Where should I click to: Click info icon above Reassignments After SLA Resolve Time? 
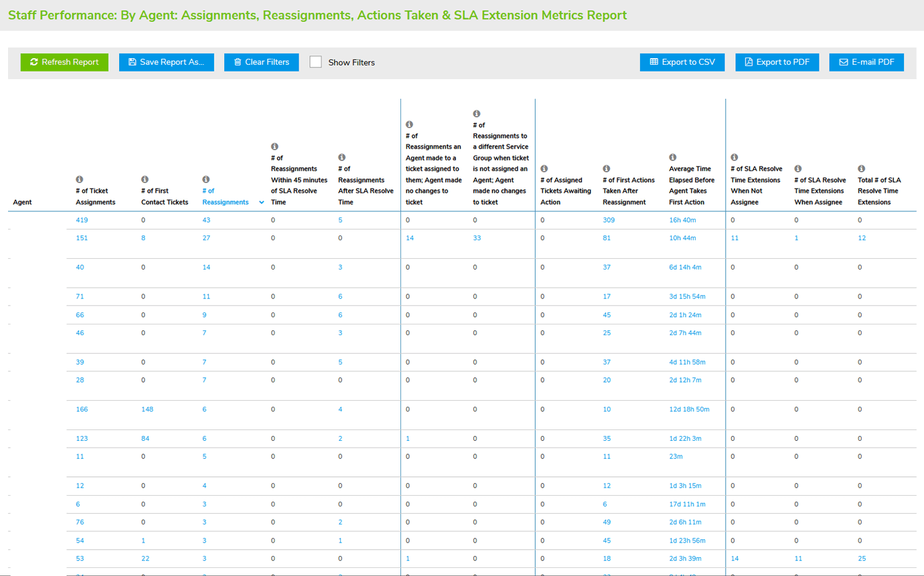[341, 158]
